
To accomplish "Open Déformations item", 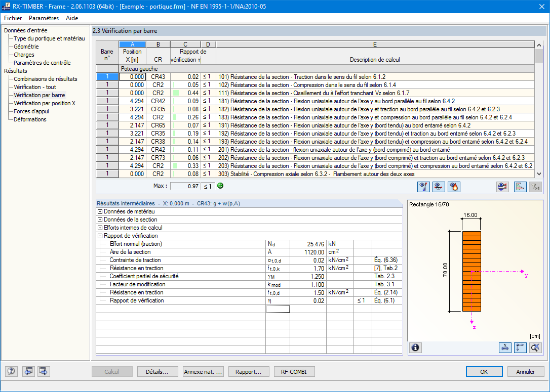I will tap(30, 119).
